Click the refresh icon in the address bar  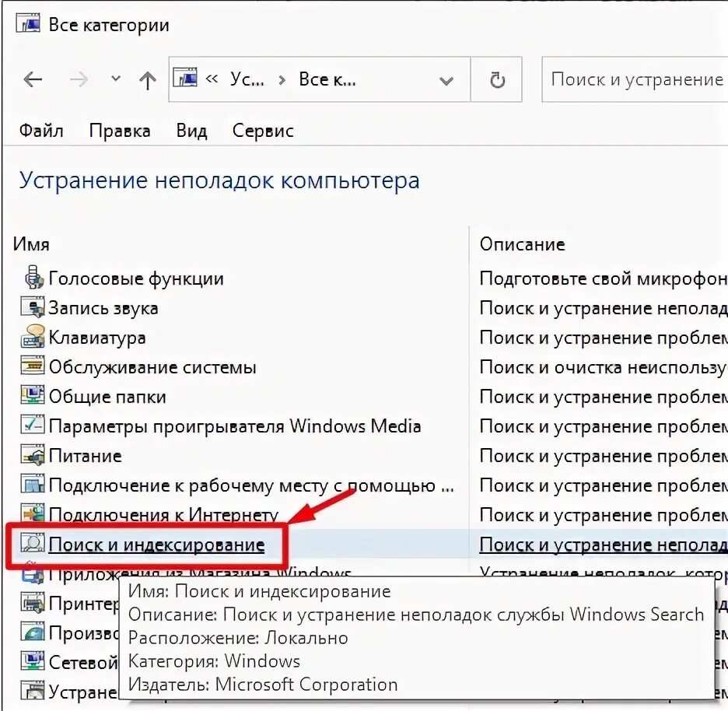496,79
